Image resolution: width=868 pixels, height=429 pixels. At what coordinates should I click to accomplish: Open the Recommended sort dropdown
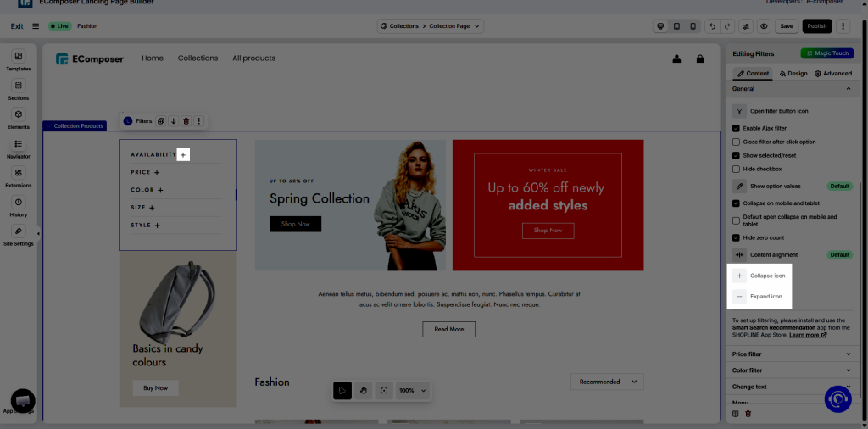606,382
